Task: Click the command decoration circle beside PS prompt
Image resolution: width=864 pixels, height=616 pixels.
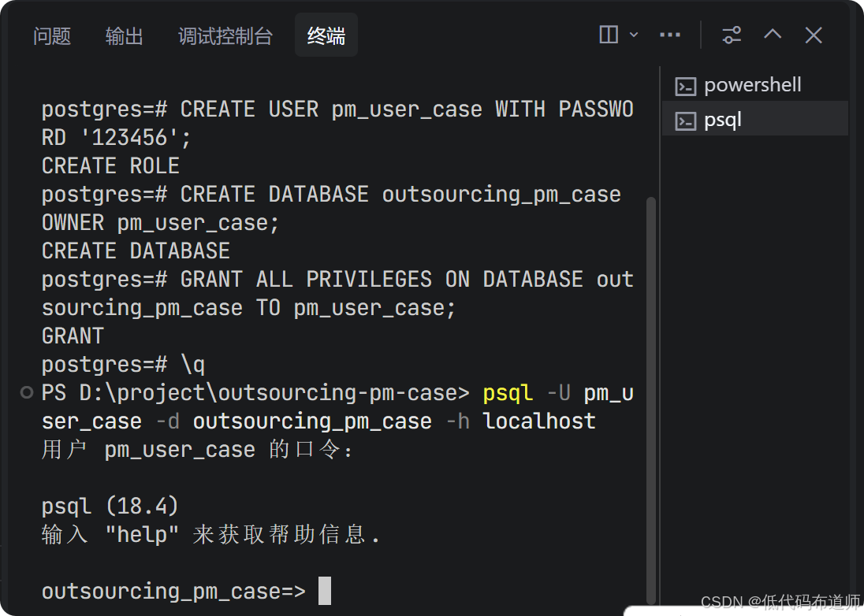Action: click(27, 392)
